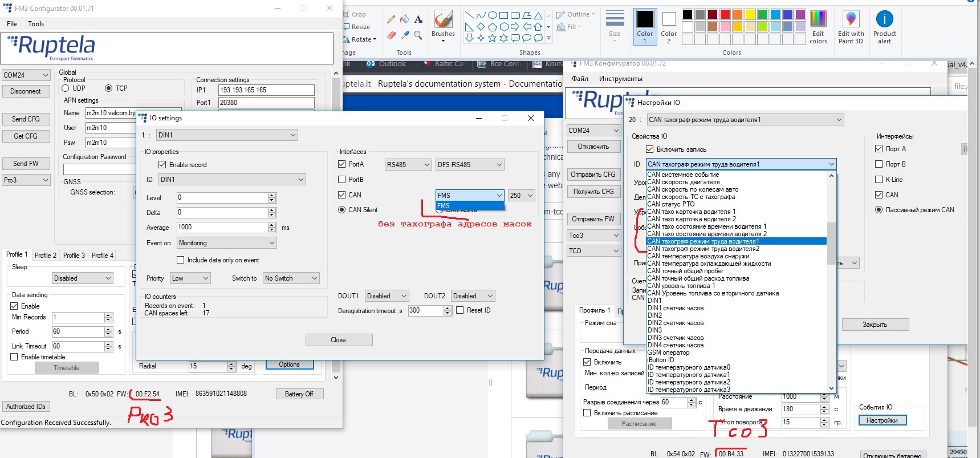Click the Product alert icon
The image size is (980, 458).
click(x=884, y=27)
